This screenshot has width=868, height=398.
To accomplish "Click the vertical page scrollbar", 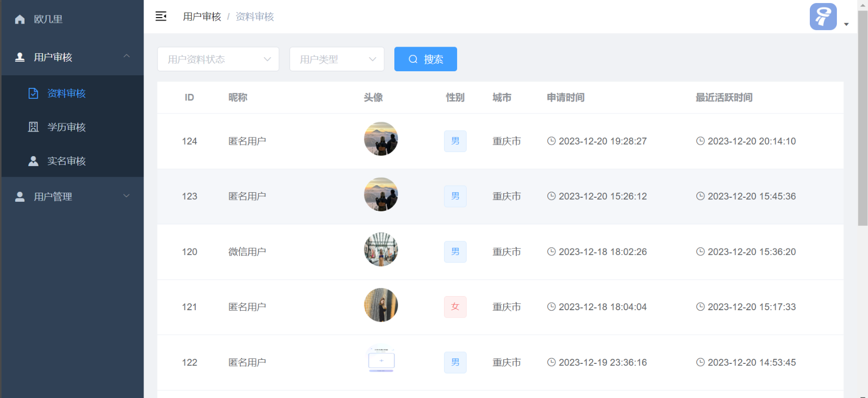I will [x=862, y=118].
